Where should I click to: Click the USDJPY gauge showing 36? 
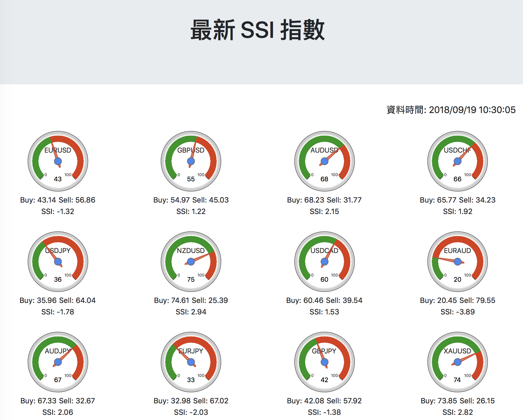[x=58, y=262]
